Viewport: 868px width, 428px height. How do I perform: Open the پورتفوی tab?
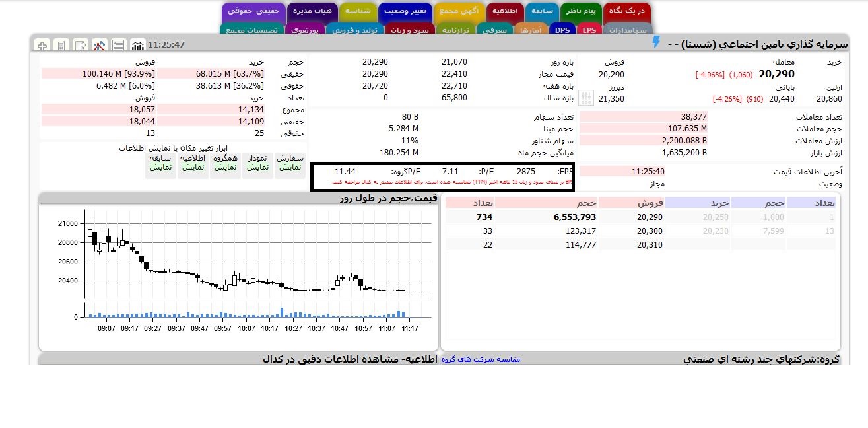click(305, 30)
